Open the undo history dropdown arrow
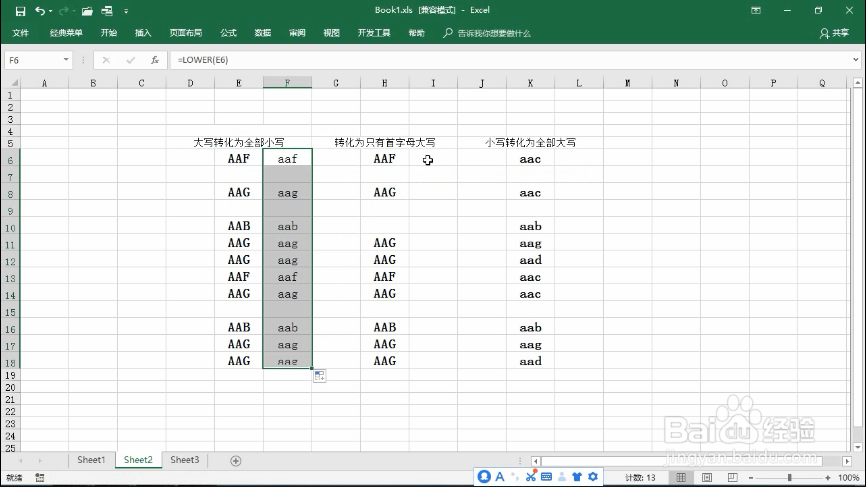 (50, 11)
